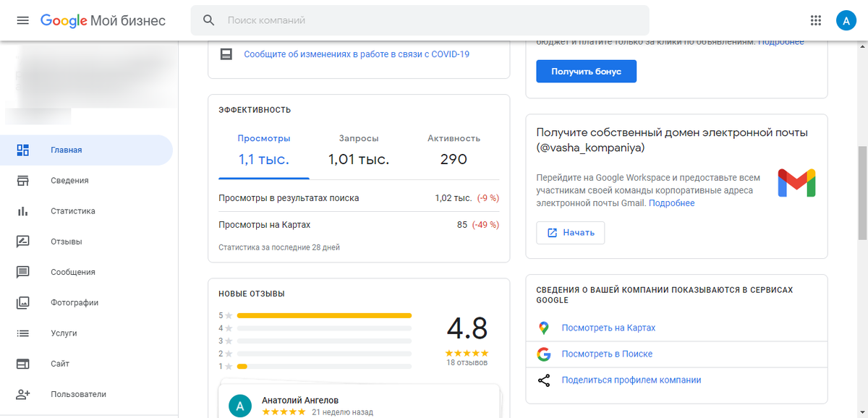Open Сообщения in the sidebar
Viewport: 868px width, 418px height.
(x=87, y=272)
